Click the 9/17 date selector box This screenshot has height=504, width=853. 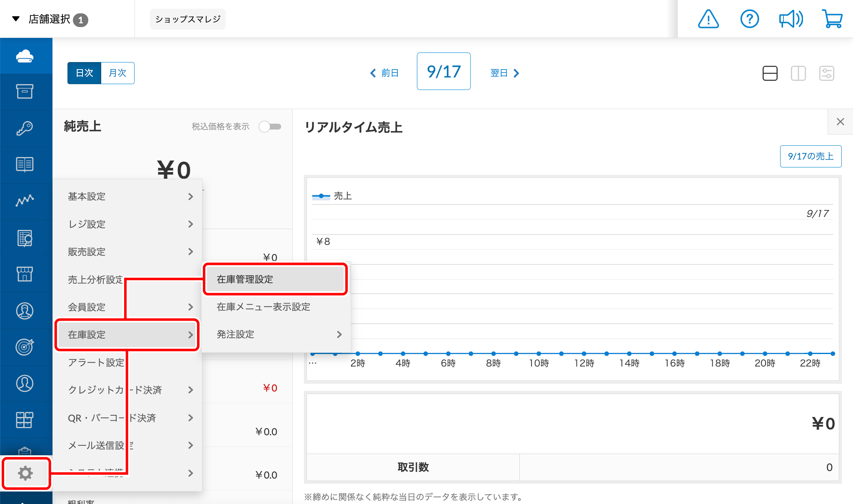pos(444,72)
